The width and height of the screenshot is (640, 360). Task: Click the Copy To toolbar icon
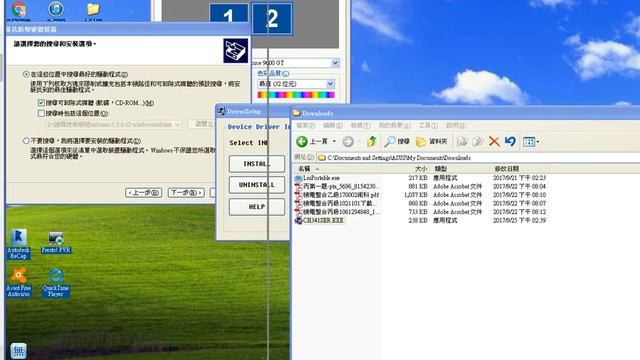(478, 142)
